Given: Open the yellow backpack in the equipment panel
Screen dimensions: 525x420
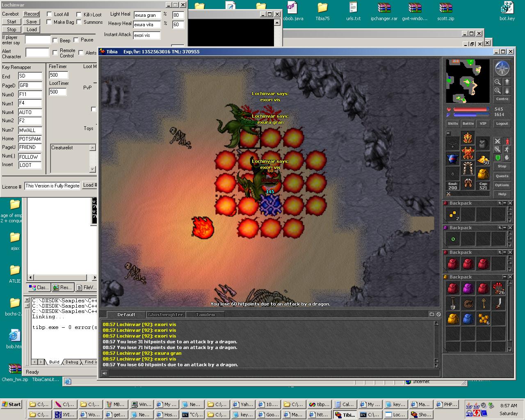Looking at the screenshot, I should (x=483, y=174).
